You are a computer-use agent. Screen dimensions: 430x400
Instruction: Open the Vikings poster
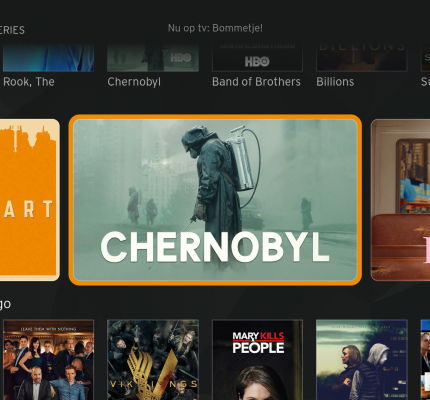point(153,360)
